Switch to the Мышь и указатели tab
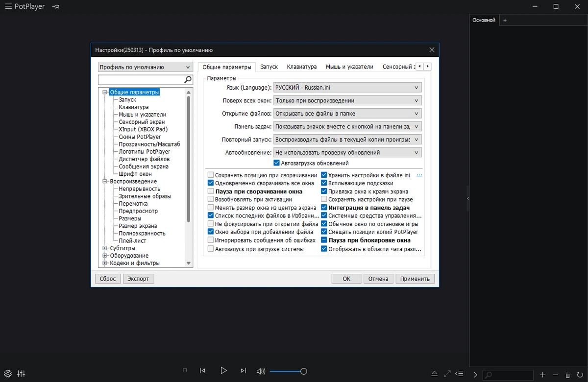This screenshot has width=588, height=382. click(x=350, y=67)
